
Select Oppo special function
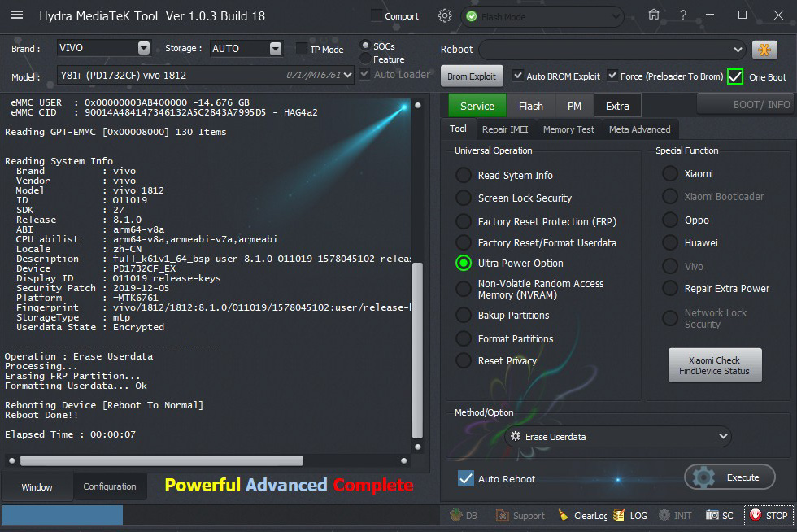(670, 220)
